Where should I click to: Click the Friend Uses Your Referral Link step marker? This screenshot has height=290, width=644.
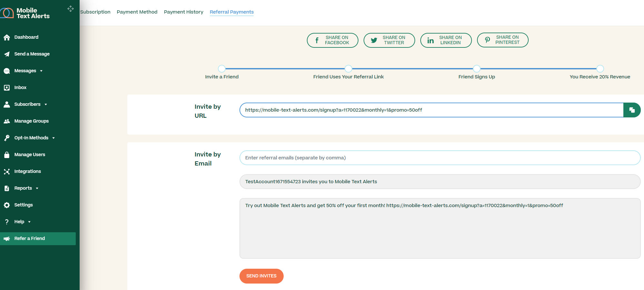[x=348, y=69]
